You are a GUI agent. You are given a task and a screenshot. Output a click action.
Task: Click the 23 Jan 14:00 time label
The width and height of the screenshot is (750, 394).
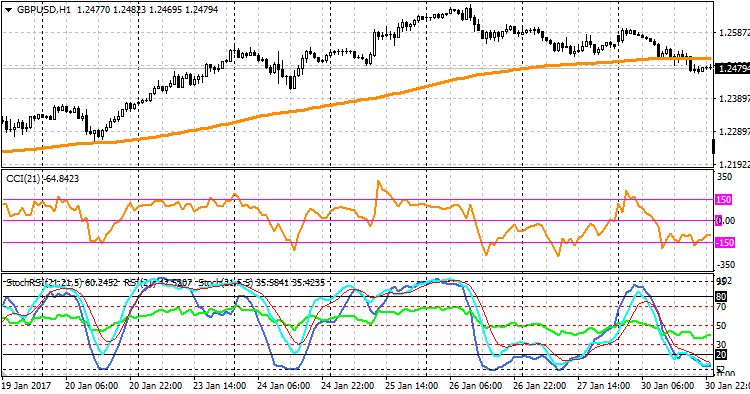pyautogui.click(x=220, y=385)
